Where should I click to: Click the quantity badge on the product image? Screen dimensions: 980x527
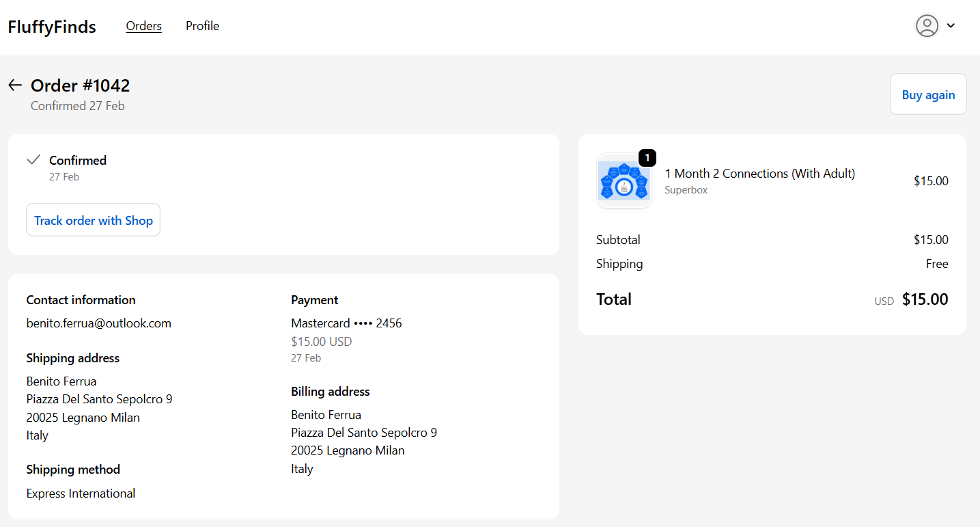[647, 158]
